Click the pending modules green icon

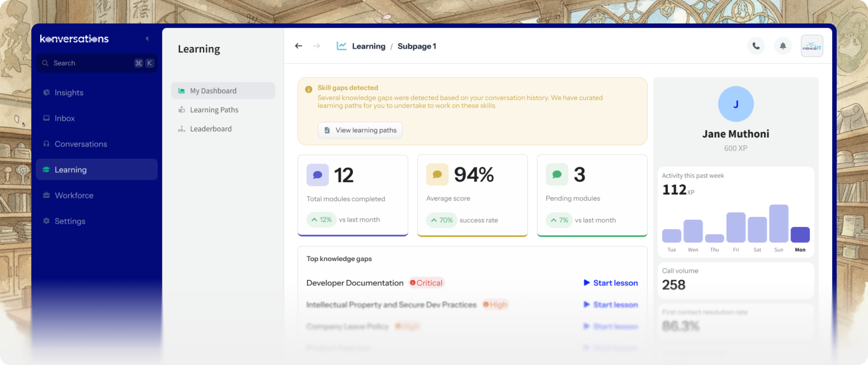(x=557, y=175)
